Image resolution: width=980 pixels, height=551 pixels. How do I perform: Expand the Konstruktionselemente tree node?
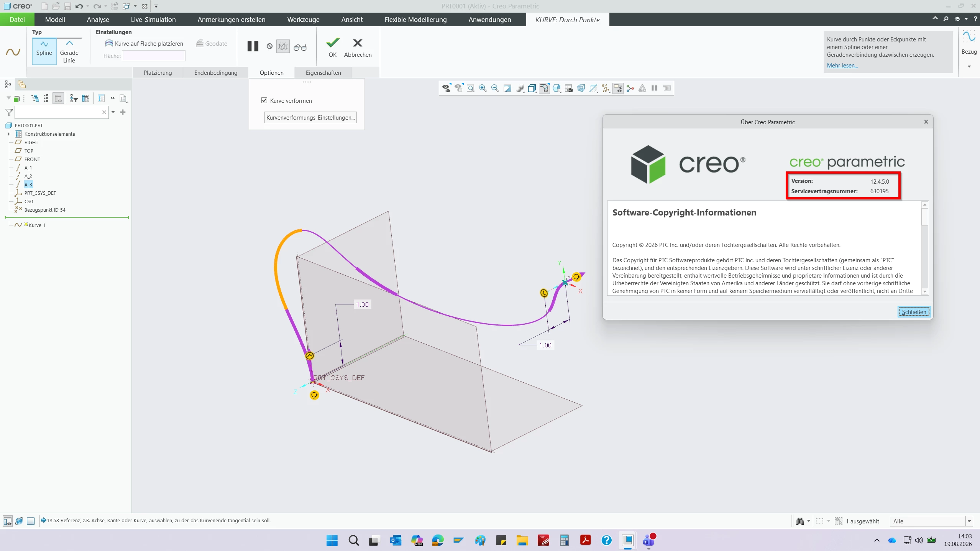click(x=9, y=134)
